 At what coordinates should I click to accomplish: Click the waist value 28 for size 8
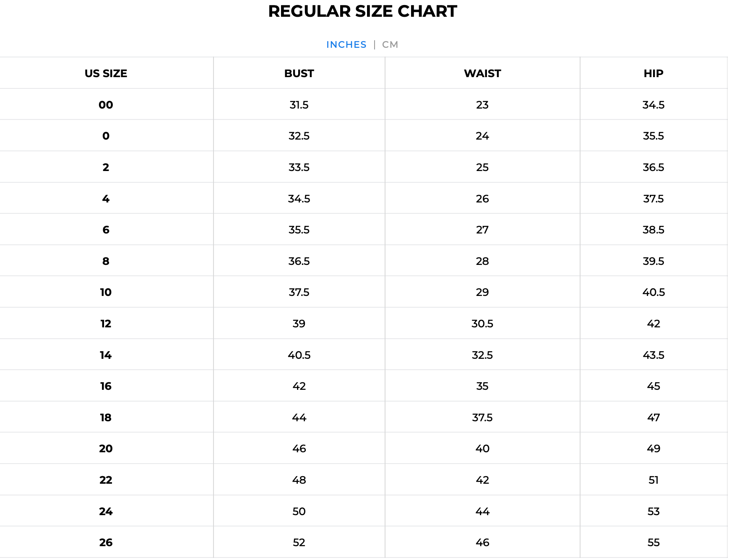(482, 261)
